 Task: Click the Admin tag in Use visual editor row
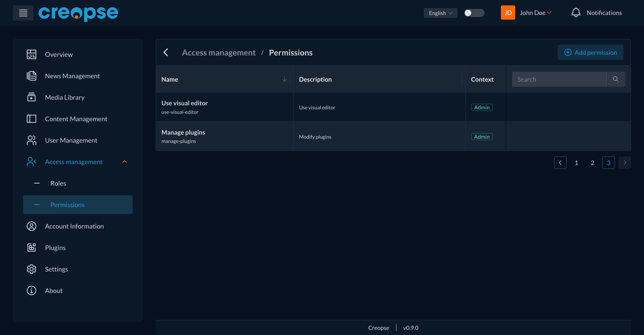pyautogui.click(x=482, y=107)
